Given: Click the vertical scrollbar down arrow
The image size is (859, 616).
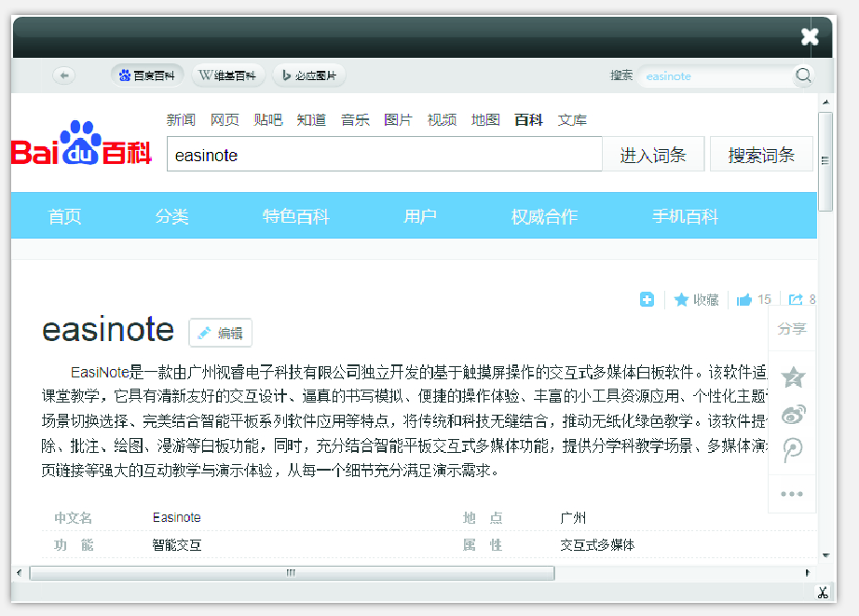Looking at the screenshot, I should [x=825, y=555].
